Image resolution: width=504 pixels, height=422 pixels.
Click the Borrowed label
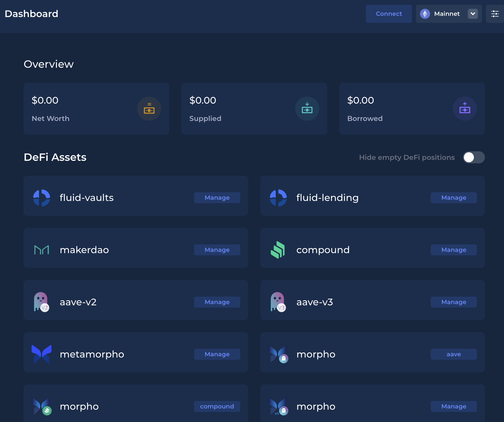365,118
